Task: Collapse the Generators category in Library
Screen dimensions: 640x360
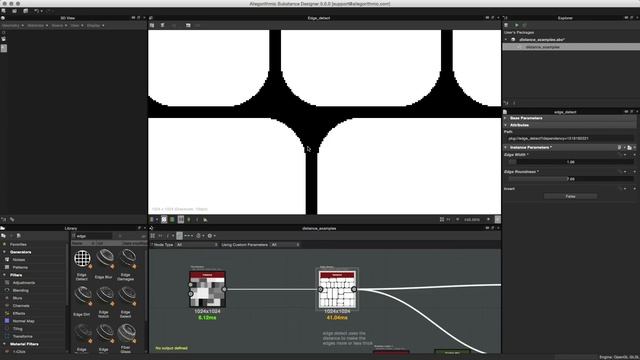Action: click(4, 252)
